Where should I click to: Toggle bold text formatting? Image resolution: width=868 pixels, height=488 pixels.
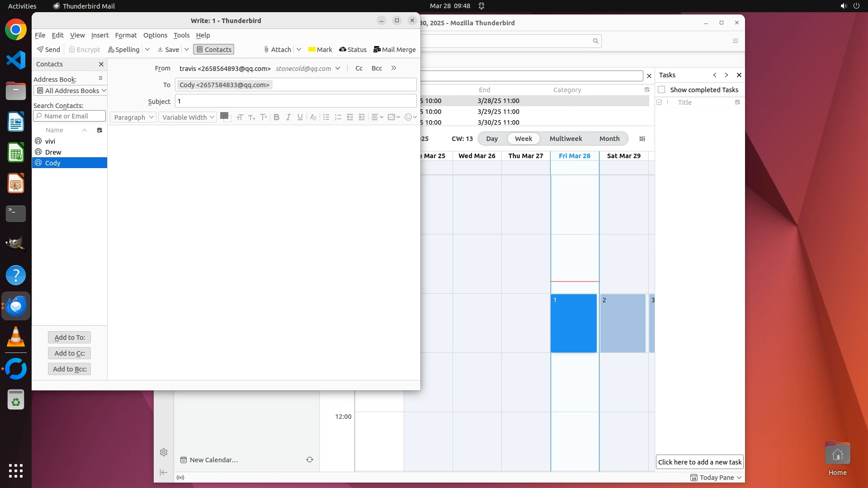276,117
